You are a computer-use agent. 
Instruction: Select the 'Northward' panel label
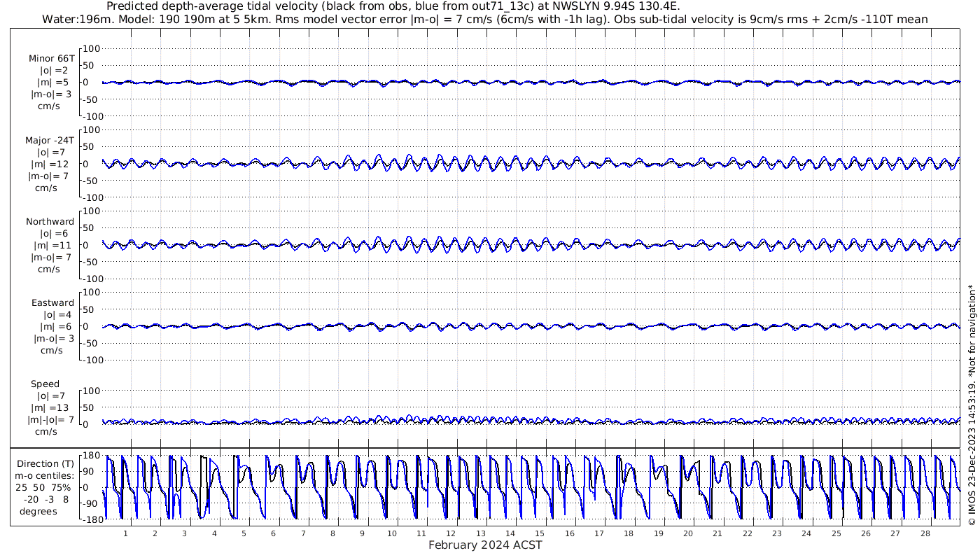pyautogui.click(x=50, y=222)
